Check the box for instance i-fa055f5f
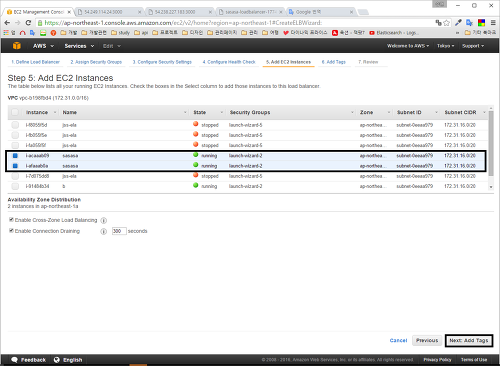The height and width of the screenshot is (366, 500). (15, 145)
